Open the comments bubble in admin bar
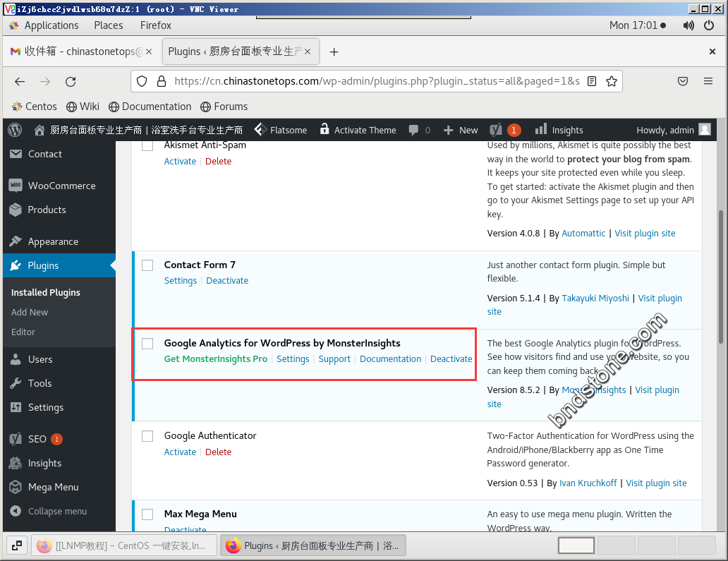The image size is (728, 561). [x=413, y=130]
